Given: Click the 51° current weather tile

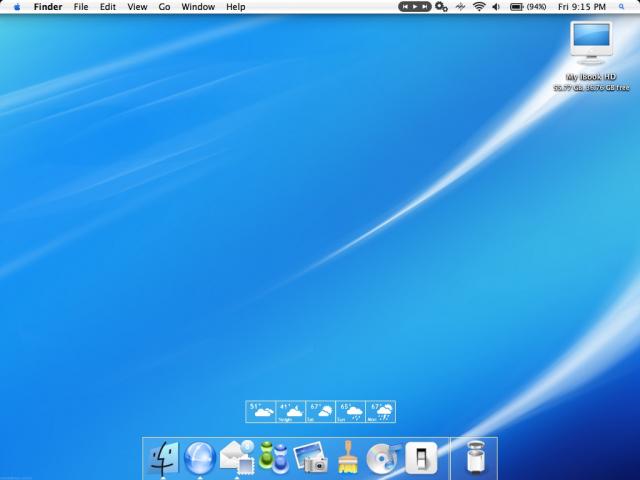Looking at the screenshot, I should 261,411.
